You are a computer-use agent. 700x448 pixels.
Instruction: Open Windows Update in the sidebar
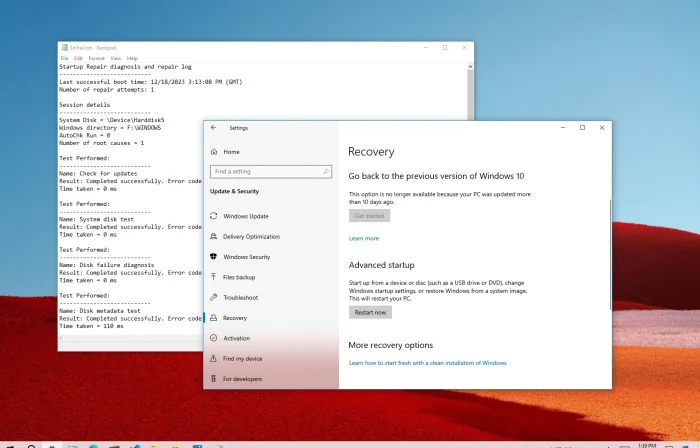(239, 216)
